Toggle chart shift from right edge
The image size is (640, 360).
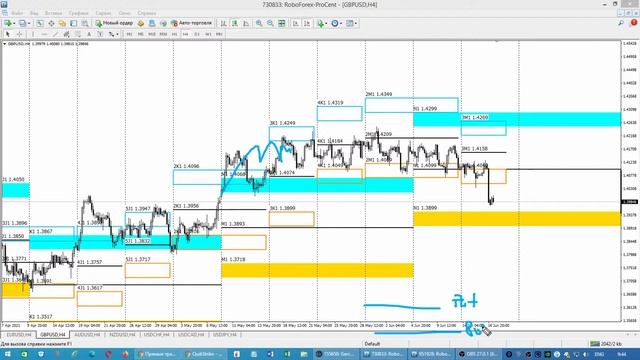pos(307,23)
